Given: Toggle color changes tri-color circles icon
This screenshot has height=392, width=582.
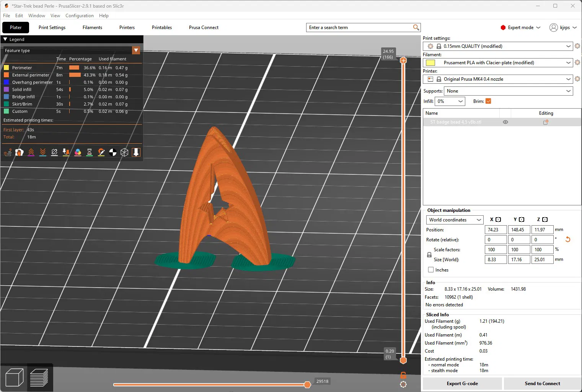Looking at the screenshot, I should click(x=78, y=153).
